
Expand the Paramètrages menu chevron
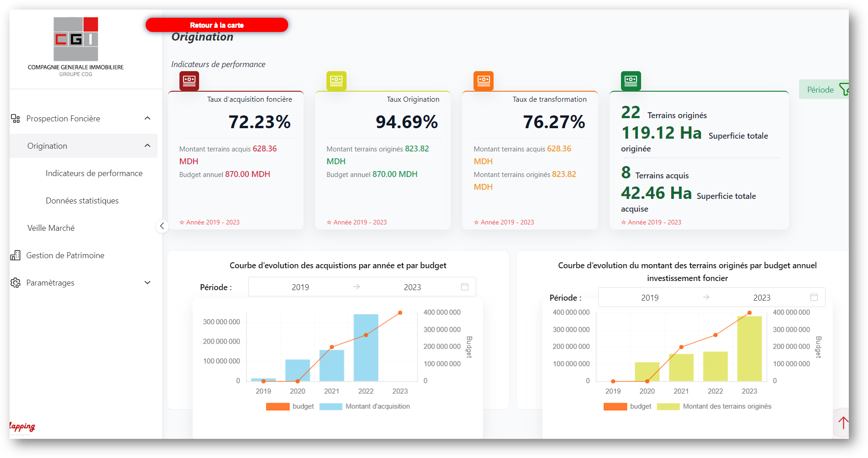147,283
